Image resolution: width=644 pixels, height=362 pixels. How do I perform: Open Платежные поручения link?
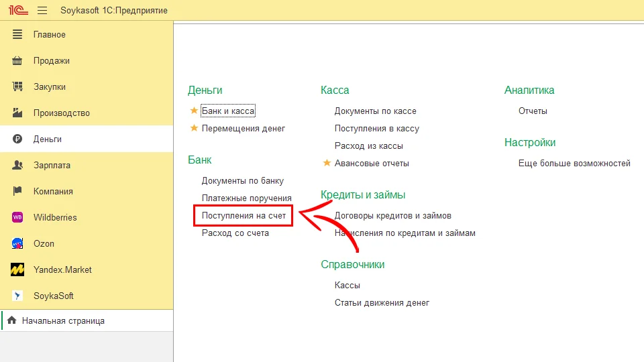coord(246,198)
